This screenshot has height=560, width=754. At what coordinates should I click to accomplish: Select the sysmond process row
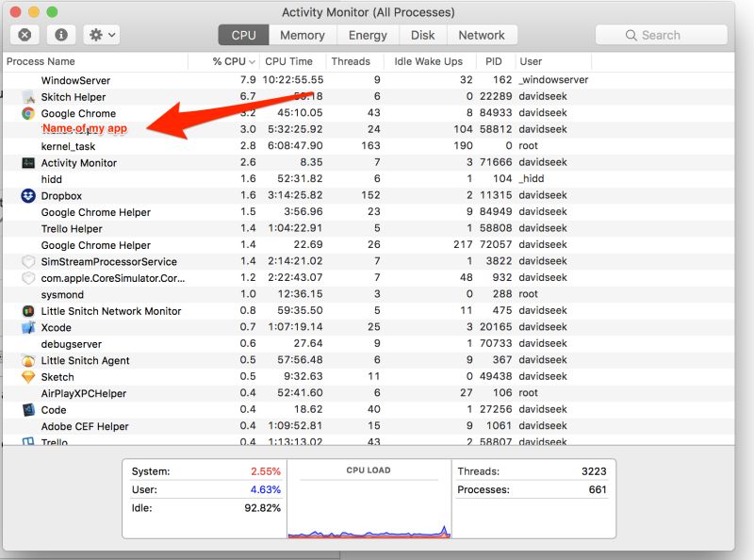[369, 294]
